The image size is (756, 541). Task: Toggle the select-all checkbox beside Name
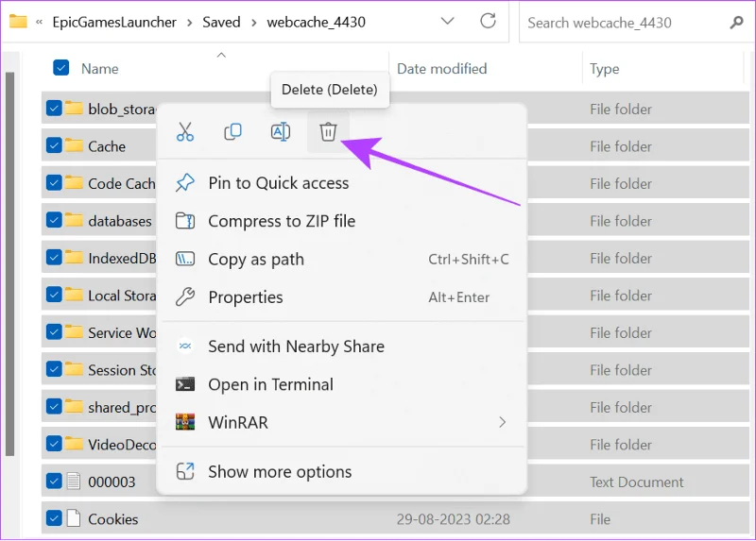pyautogui.click(x=61, y=68)
